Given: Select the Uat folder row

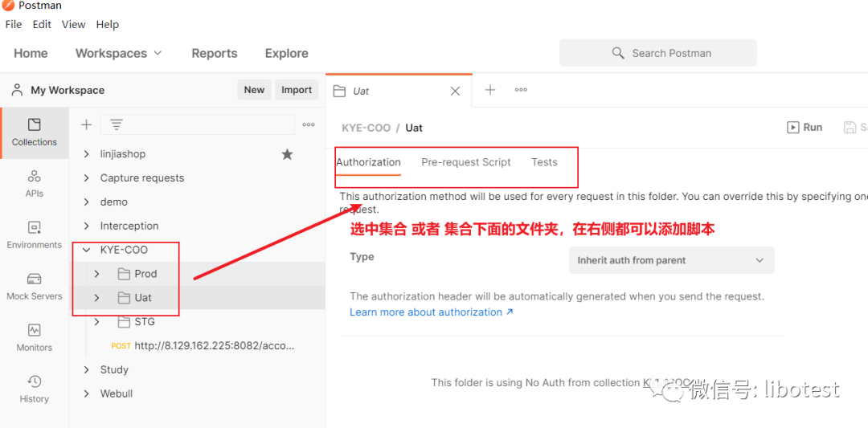Looking at the screenshot, I should point(197,297).
